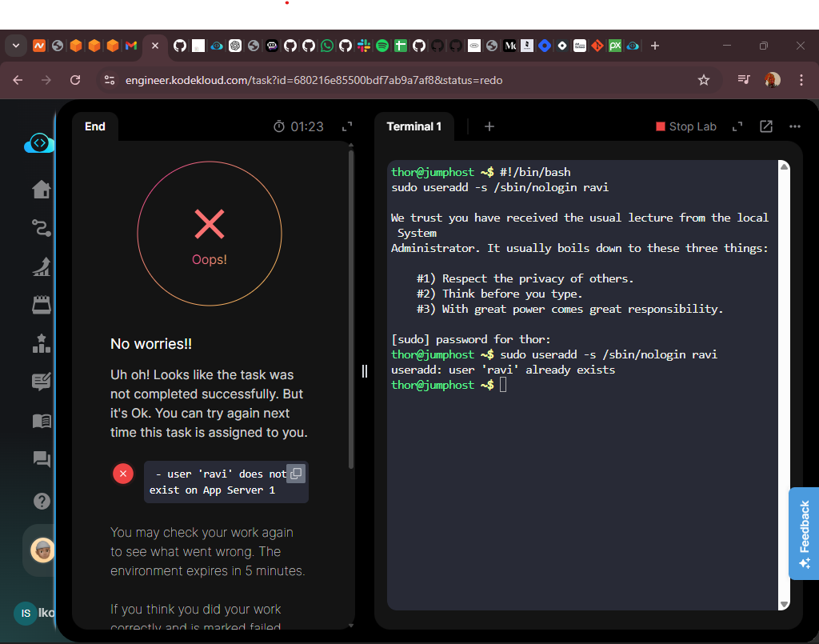The width and height of the screenshot is (819, 644).
Task: Expand the browser tab search dropdown
Action: coord(15,46)
